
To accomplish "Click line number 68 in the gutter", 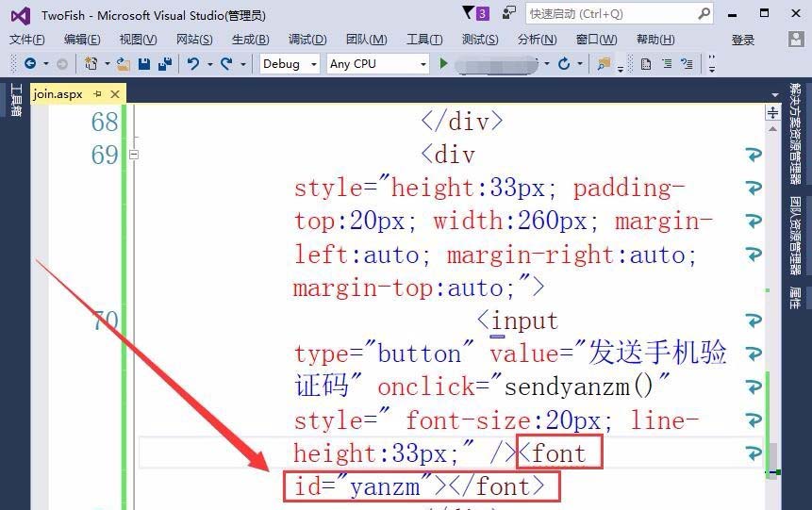I will [x=105, y=123].
